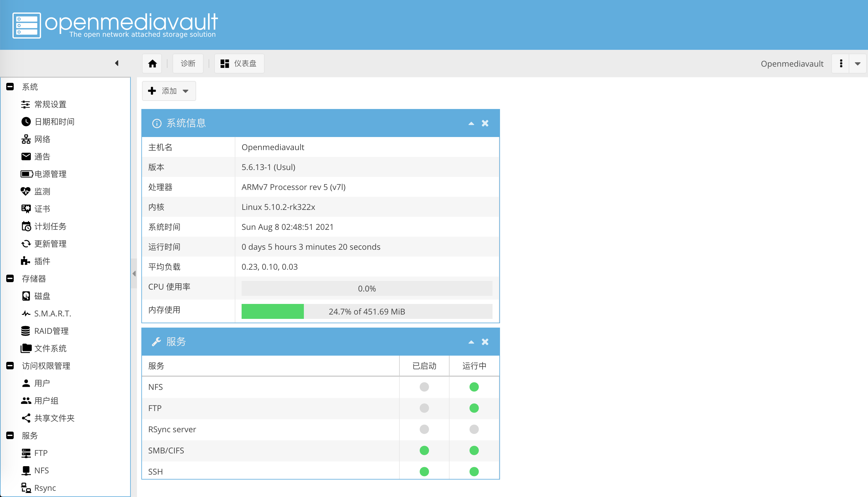Collapse the 存储器 tree section

[x=10, y=278]
